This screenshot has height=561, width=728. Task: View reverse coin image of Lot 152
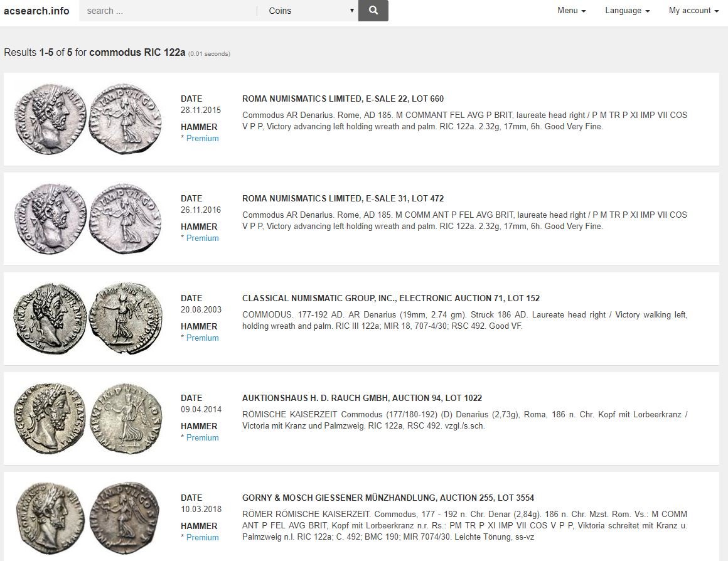[x=126, y=319]
